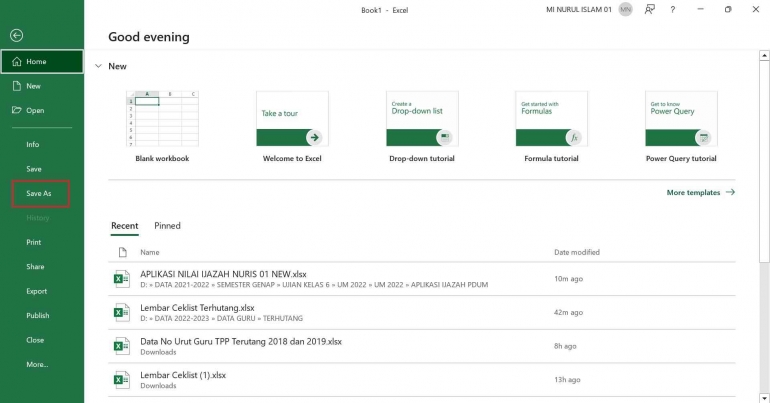The image size is (770, 403).
Task: Select Publish in the sidebar
Action: pyautogui.click(x=38, y=316)
